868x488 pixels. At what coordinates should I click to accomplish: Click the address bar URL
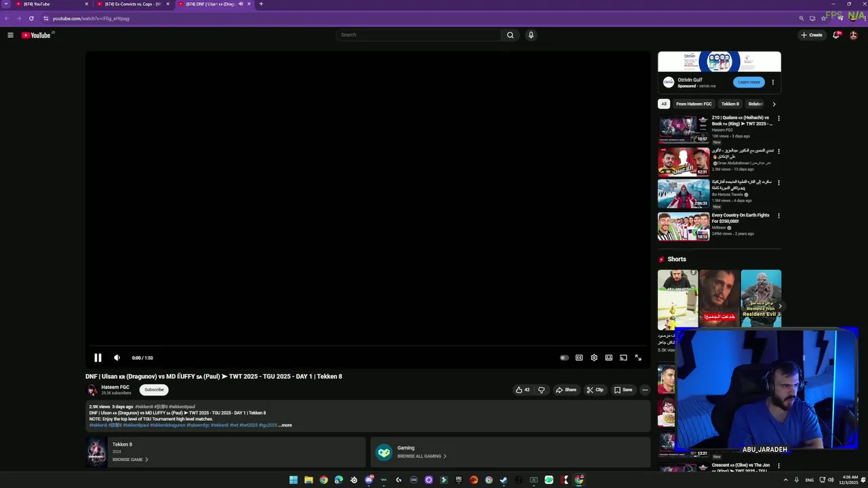[91, 18]
